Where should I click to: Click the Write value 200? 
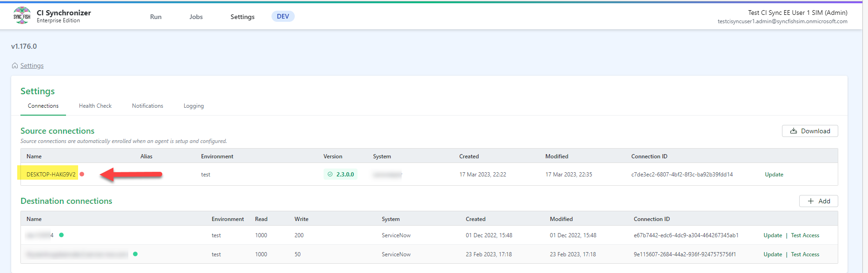299,235
